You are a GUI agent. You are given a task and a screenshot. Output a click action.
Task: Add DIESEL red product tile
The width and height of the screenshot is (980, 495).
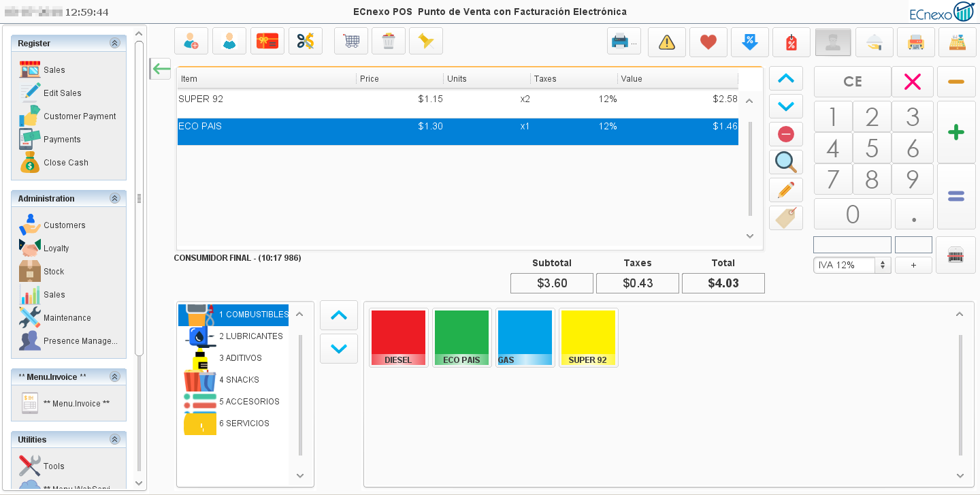399,338
